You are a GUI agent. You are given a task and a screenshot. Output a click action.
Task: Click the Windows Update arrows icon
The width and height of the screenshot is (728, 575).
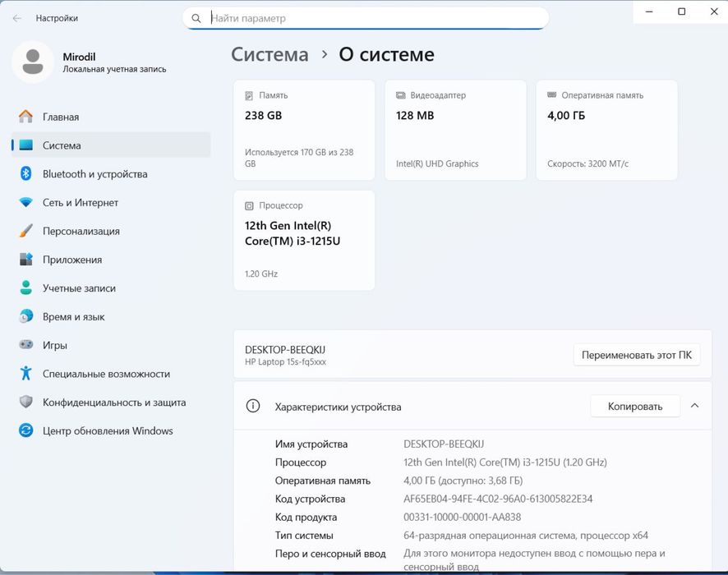26,430
